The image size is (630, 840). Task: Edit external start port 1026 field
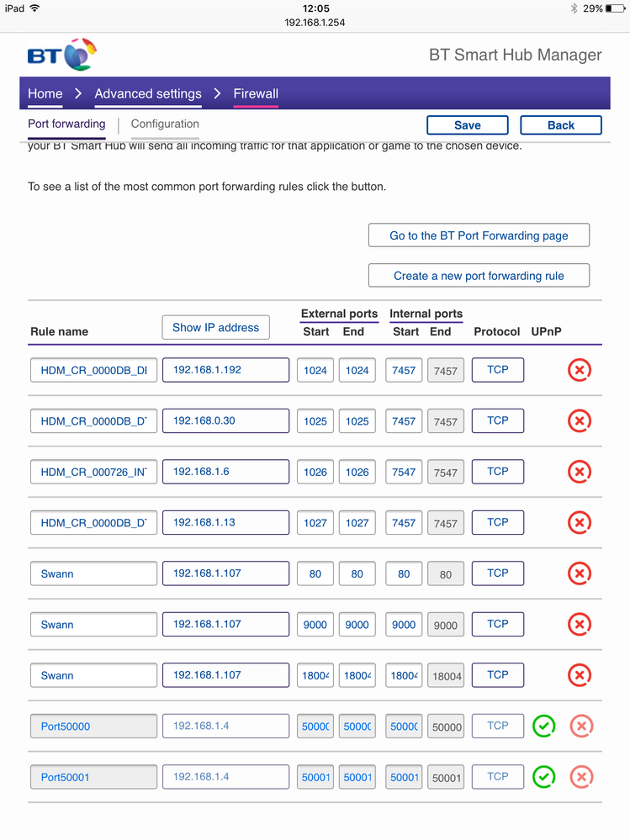pos(315,472)
